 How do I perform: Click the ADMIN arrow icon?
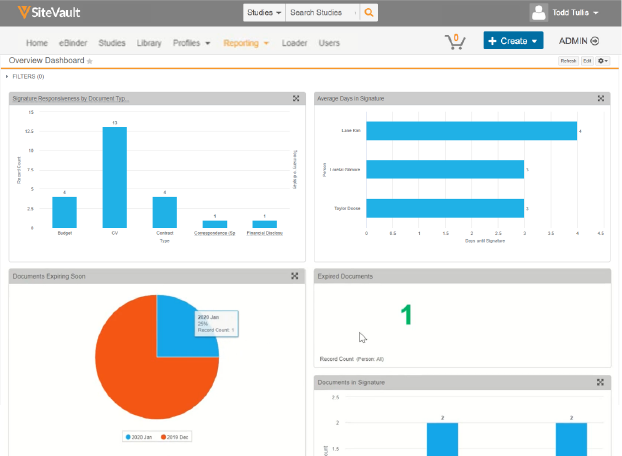click(595, 41)
